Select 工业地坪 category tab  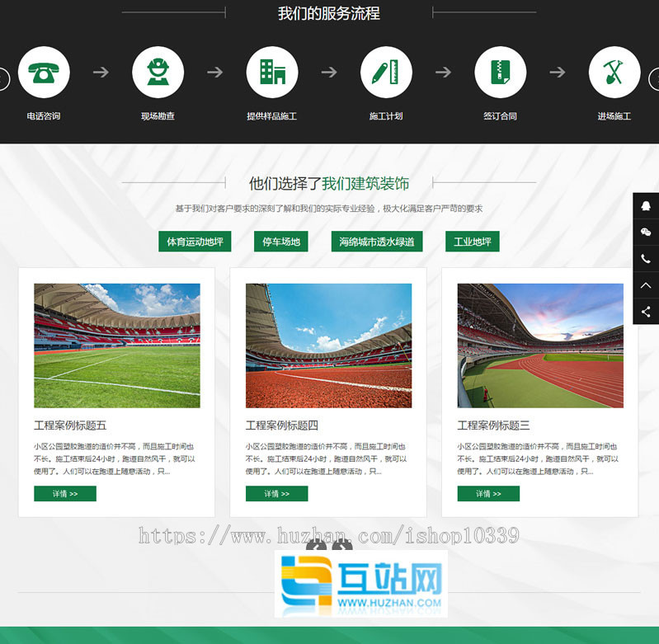point(473,242)
